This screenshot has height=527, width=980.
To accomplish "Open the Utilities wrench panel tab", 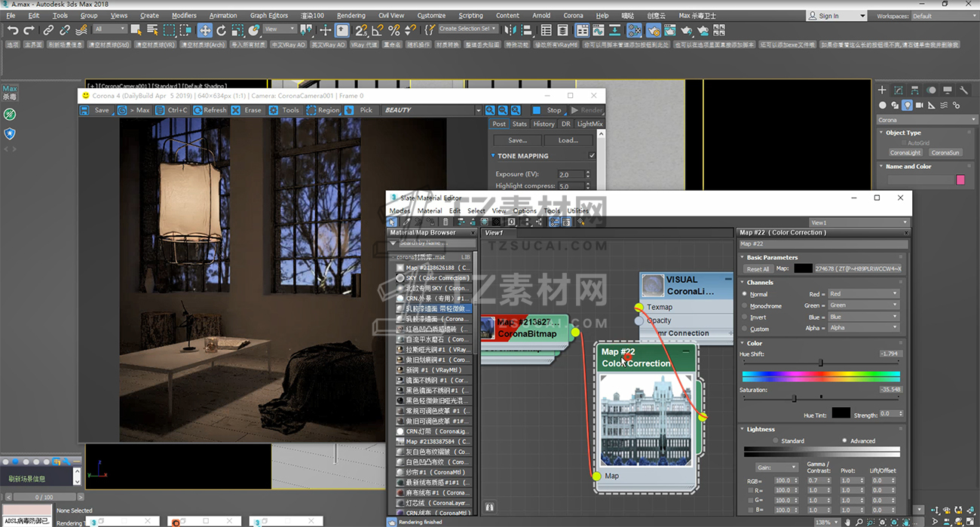I will (963, 90).
